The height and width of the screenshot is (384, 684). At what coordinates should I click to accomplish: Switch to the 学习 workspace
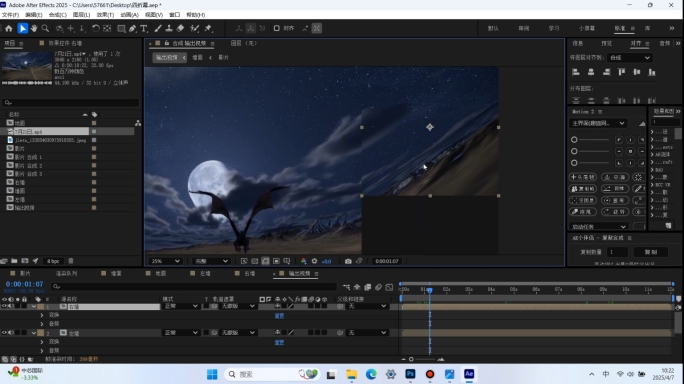click(x=554, y=28)
